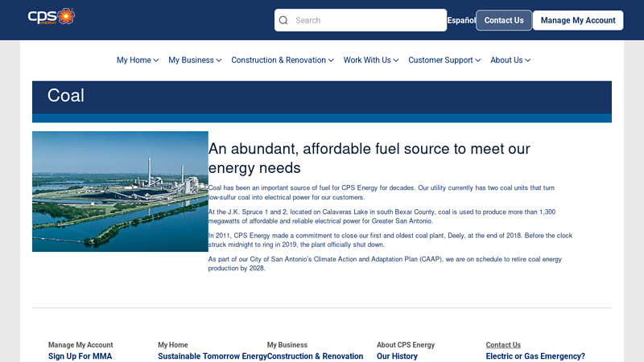Click the headline about abundant fuel source
Image resolution: width=644 pixels, height=362 pixels.
(x=369, y=158)
